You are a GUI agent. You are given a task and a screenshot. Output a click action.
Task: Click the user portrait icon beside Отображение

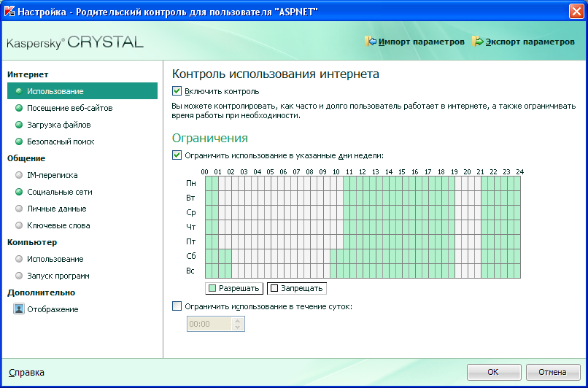point(19,309)
